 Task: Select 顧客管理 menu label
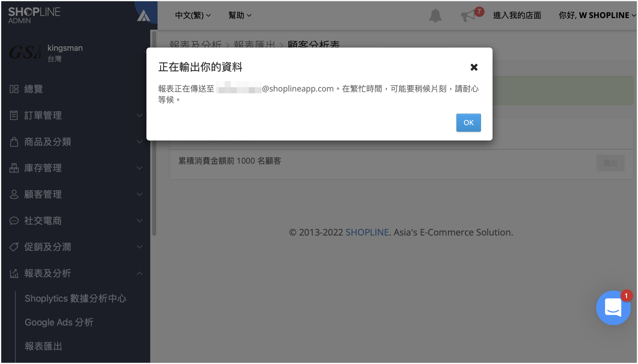[43, 194]
